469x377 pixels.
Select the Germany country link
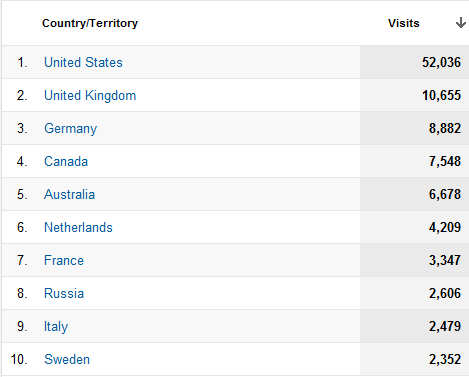pyautogui.click(x=70, y=129)
